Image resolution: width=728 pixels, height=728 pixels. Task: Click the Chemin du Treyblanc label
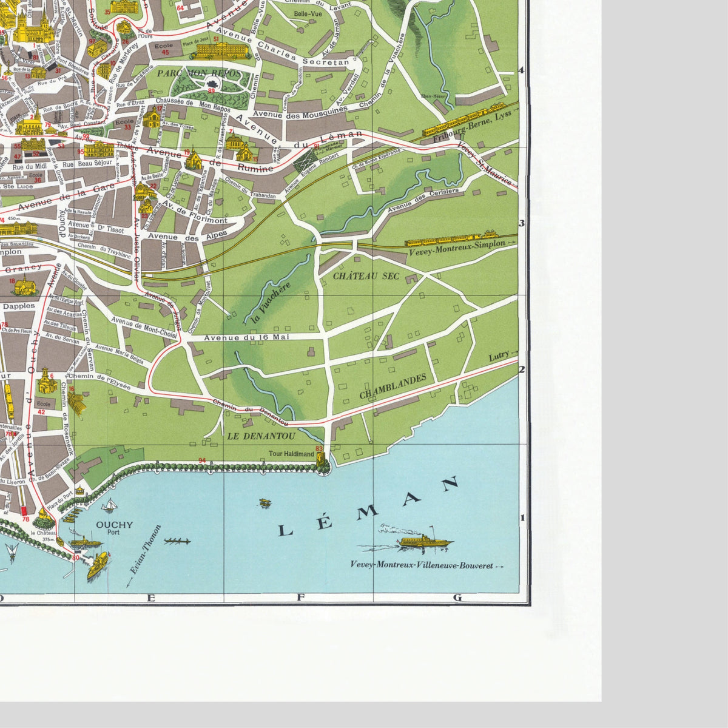coord(105,251)
